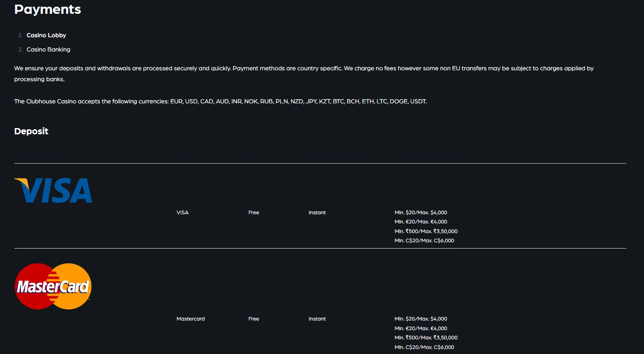Click the accepted currencies list sentence
The image size is (644, 354).
(220, 101)
